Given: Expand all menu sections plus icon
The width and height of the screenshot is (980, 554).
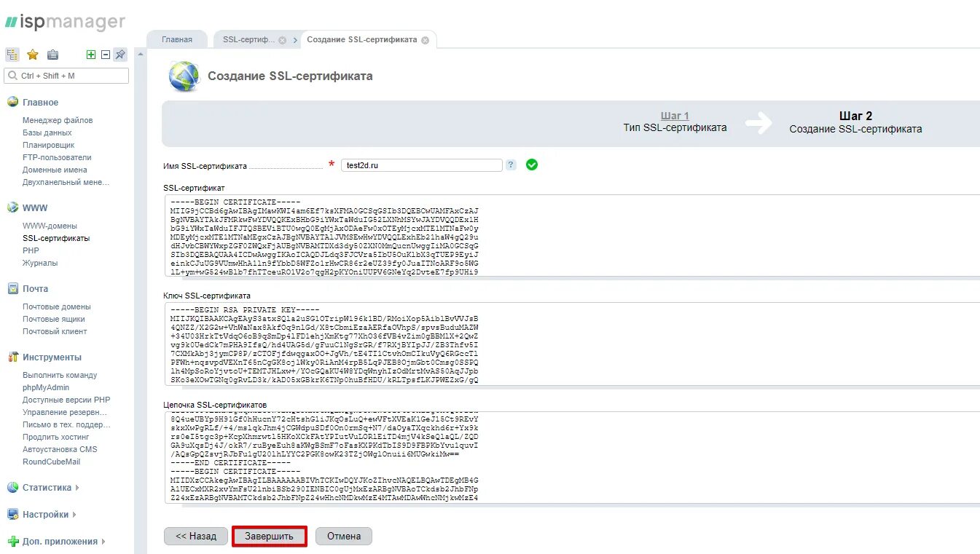Looking at the screenshot, I should tap(91, 55).
